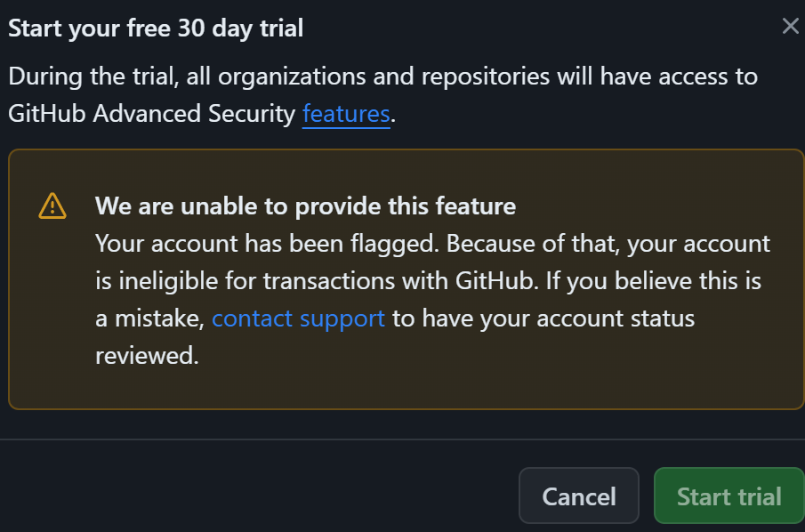
Task: Click 'Because of that, your account' text
Action: pyautogui.click(x=608, y=244)
